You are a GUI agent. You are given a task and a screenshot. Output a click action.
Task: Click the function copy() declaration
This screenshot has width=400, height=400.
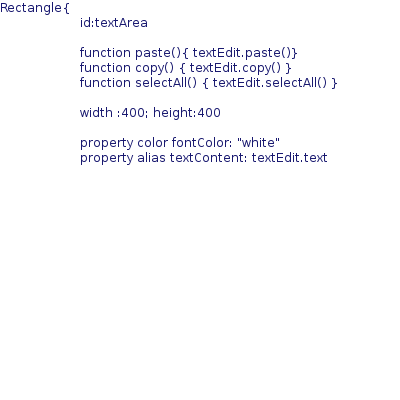[127, 68]
